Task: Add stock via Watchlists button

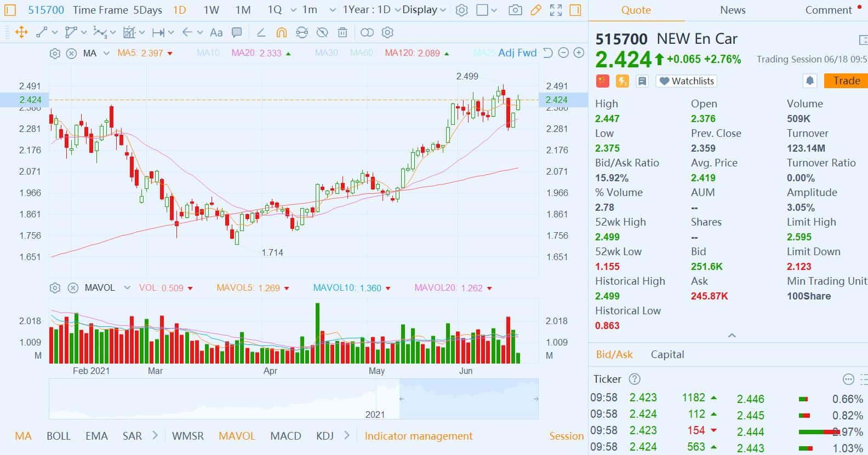Action: [x=687, y=81]
